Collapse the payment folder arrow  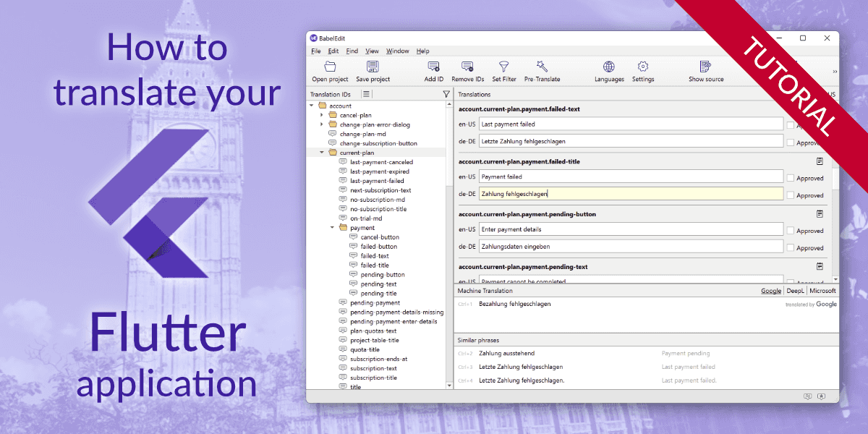333,228
